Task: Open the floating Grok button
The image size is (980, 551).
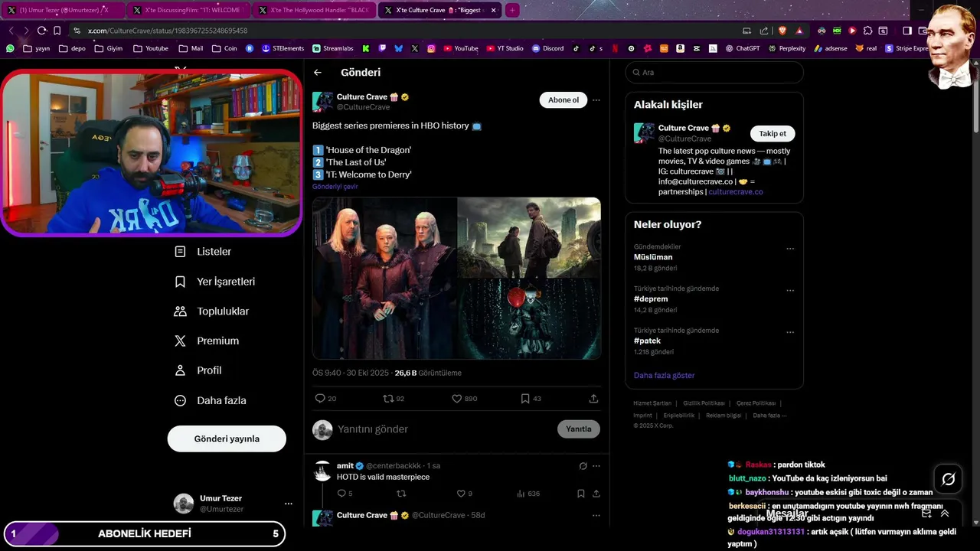Action: (949, 479)
